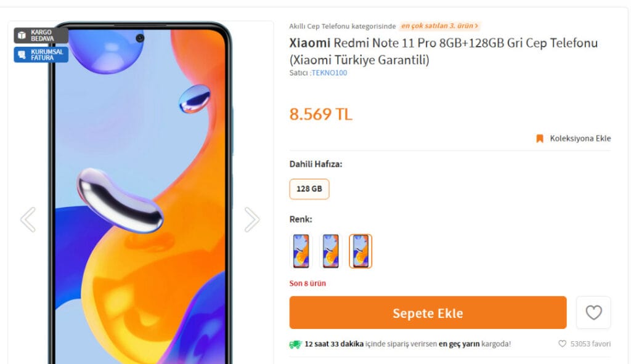This screenshot has width=631, height=364.
Task: Click the Kargo Bedava box icon
Action: pyautogui.click(x=22, y=34)
